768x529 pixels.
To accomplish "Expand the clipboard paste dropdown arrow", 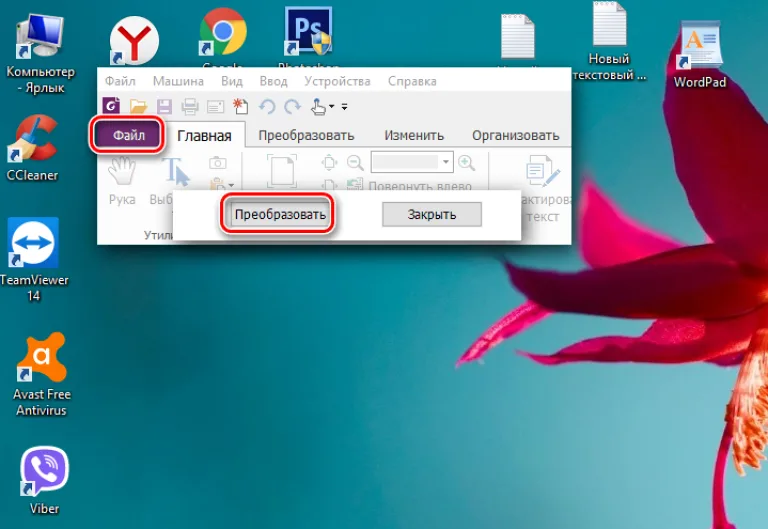I will click(231, 185).
